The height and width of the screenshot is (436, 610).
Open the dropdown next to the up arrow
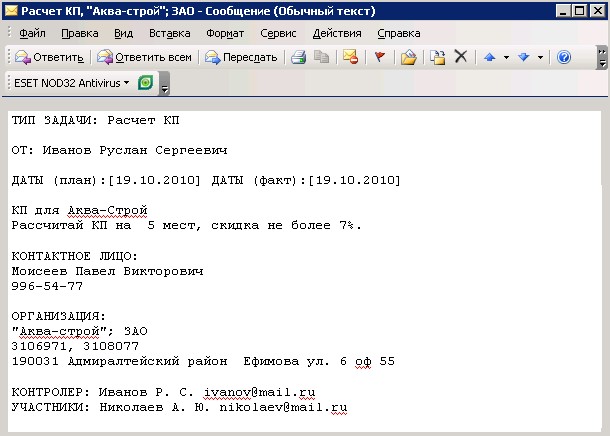[506, 58]
